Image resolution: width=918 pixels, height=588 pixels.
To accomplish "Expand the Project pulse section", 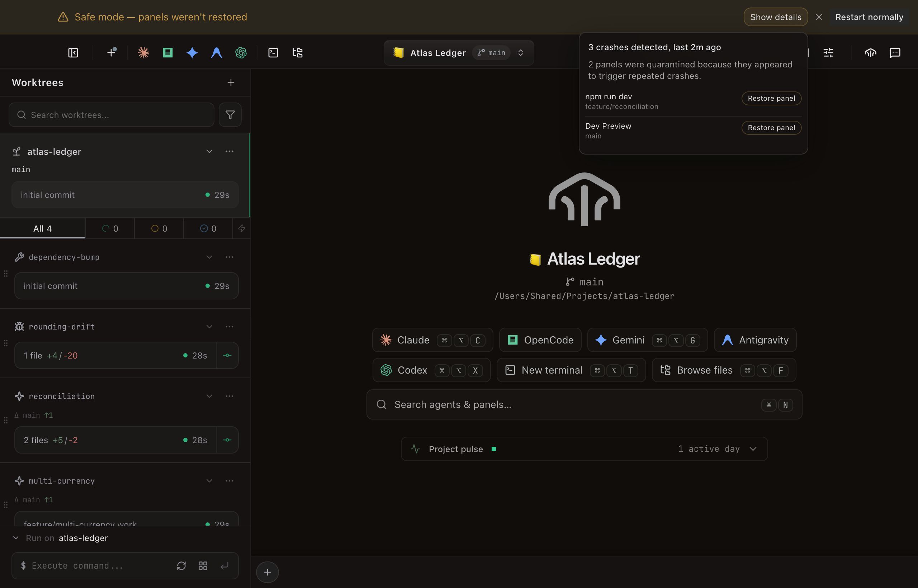I will (584, 449).
